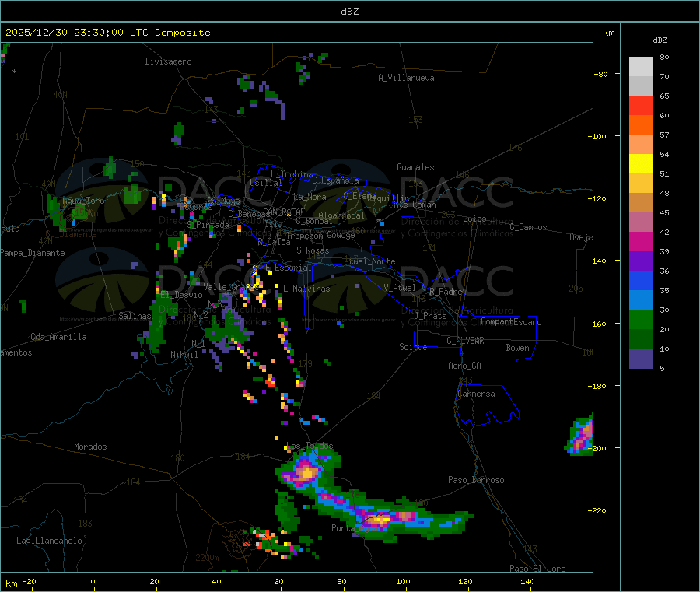
Task: Click the L_Tombina map label
Action: (292, 174)
